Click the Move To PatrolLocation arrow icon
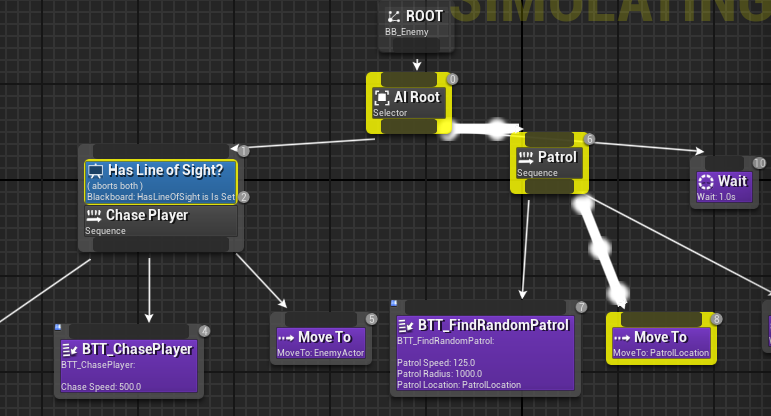Viewport: 771px width, 416px height. click(622, 337)
